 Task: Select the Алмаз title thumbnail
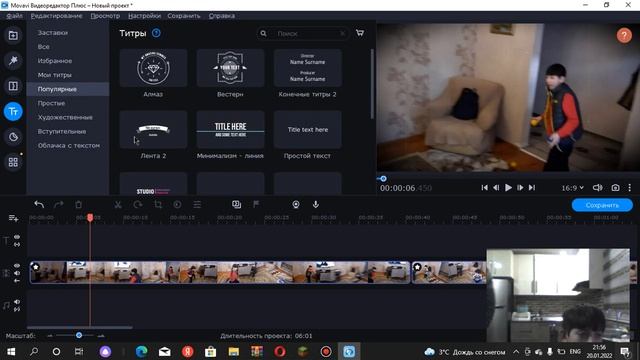click(153, 68)
